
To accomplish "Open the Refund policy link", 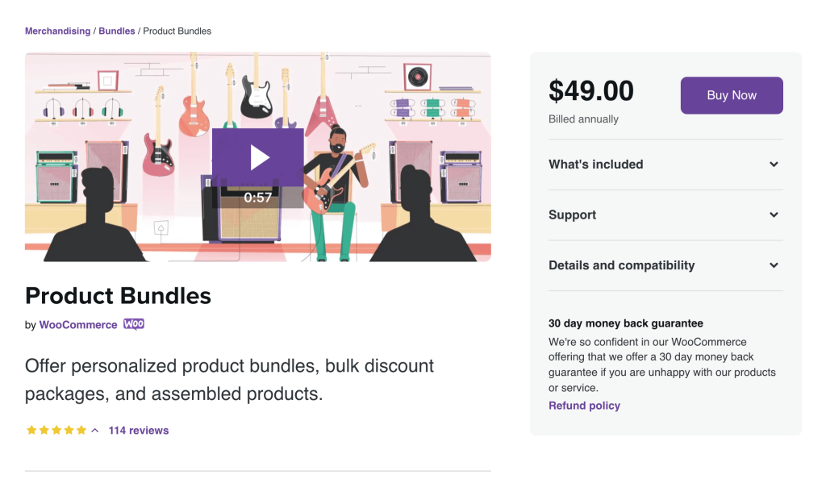I will click(584, 405).
